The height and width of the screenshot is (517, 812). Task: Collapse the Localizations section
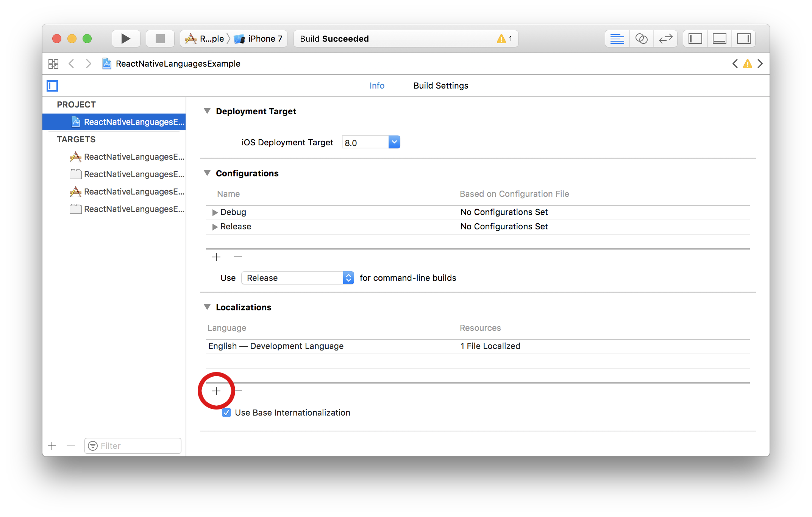tap(207, 307)
